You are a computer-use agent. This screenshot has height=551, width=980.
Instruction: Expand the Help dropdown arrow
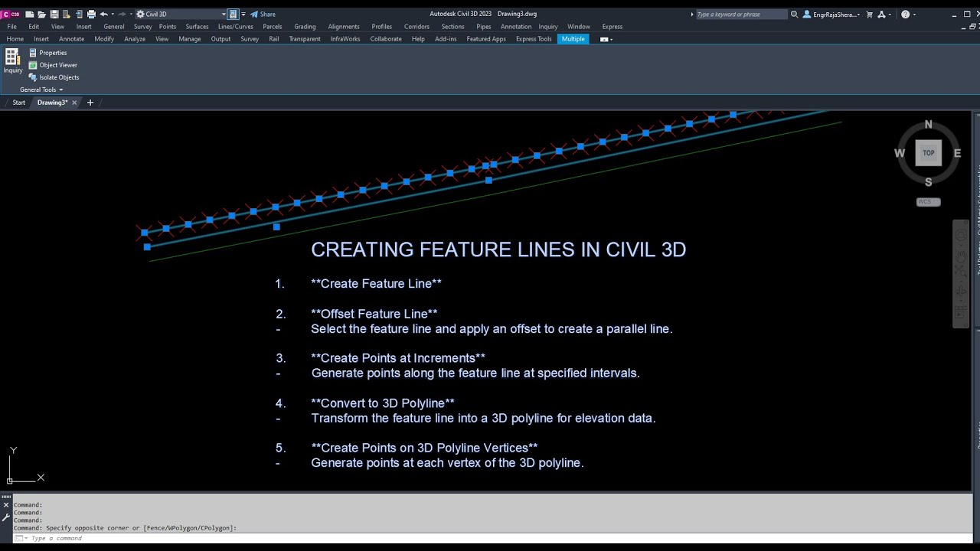point(914,15)
